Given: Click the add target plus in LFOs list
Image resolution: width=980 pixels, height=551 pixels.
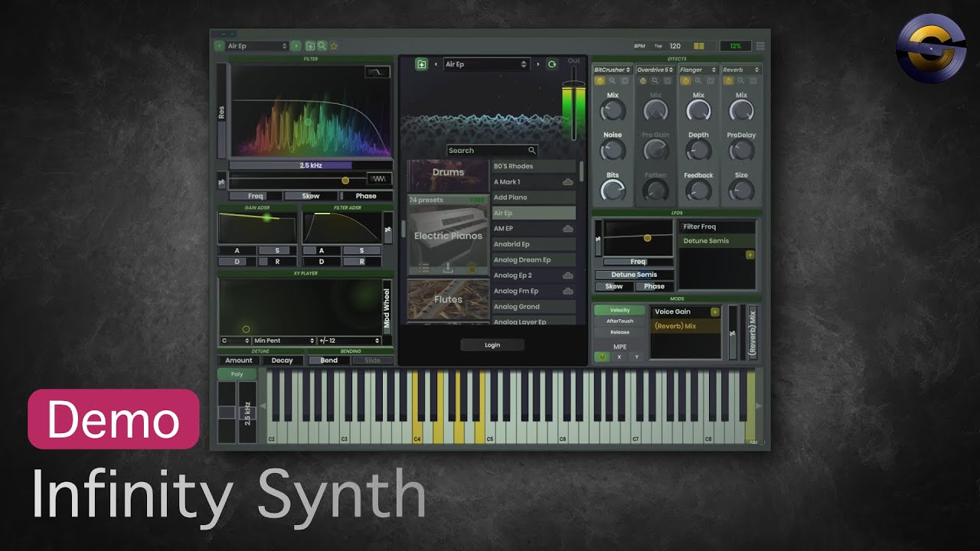Looking at the screenshot, I should 750,255.
